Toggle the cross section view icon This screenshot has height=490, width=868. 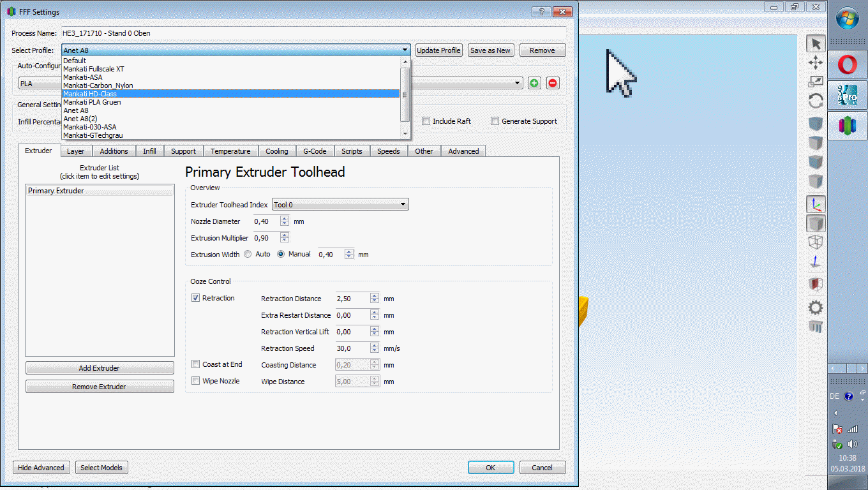click(x=816, y=284)
